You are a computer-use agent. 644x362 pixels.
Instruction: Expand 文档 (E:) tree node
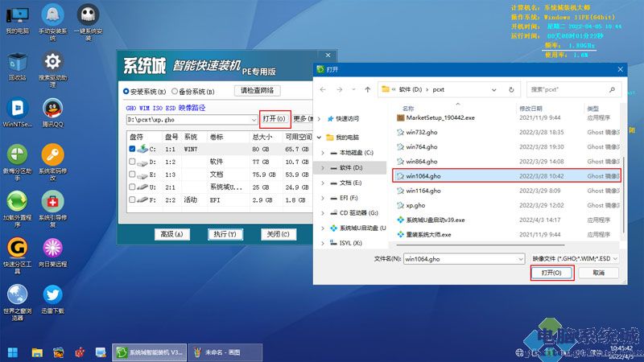click(323, 183)
